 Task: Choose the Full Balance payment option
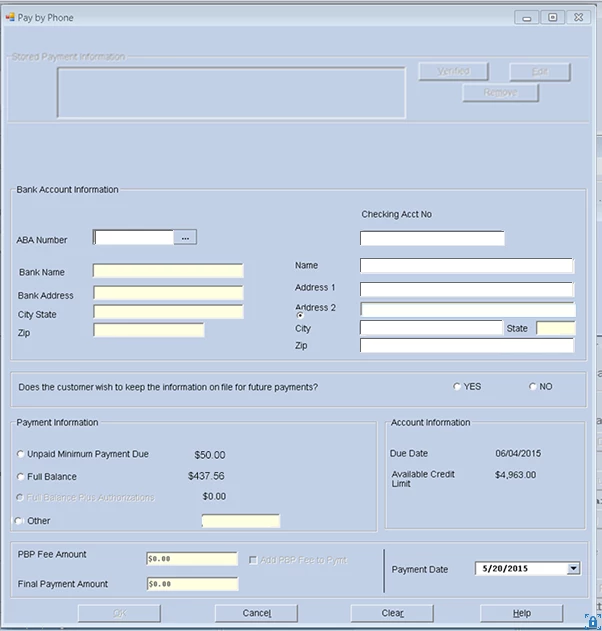click(21, 476)
